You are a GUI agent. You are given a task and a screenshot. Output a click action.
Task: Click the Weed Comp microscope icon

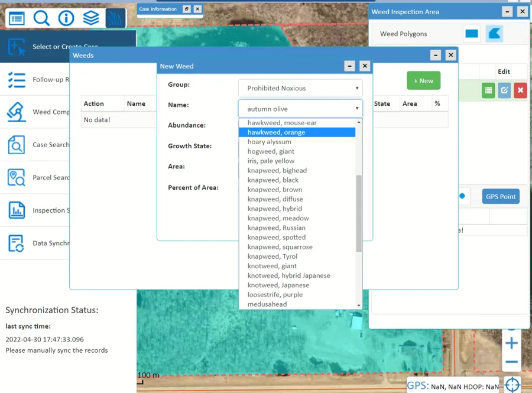click(x=17, y=112)
